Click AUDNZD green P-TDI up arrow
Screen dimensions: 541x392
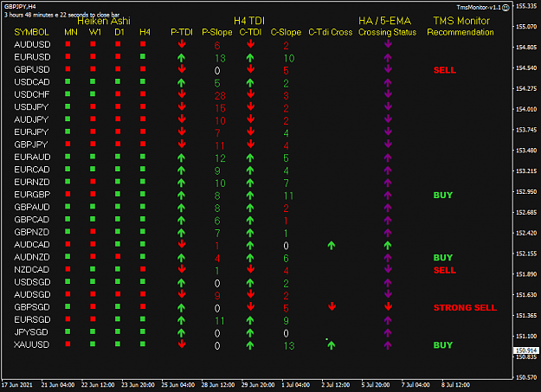tap(181, 258)
